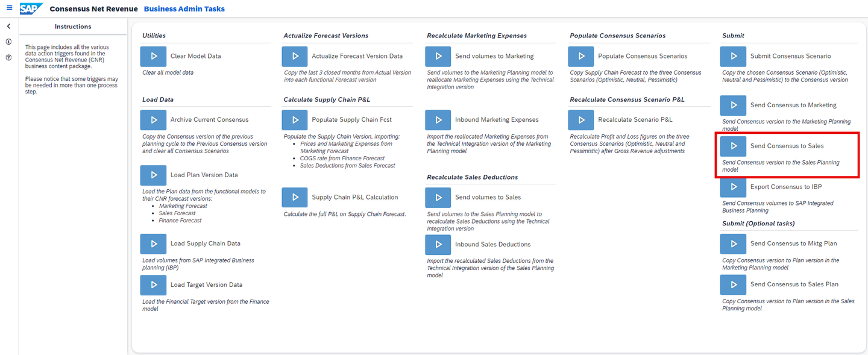868x355 pixels.
Task: Run the Send volumes to Marketing trigger
Action: click(438, 56)
